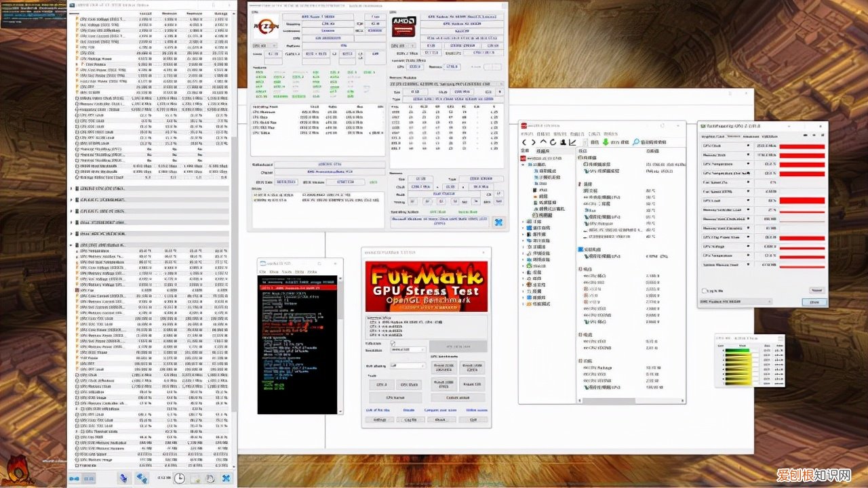Click the clock icon in HWiNFO sensors toolbar

[x=178, y=479]
